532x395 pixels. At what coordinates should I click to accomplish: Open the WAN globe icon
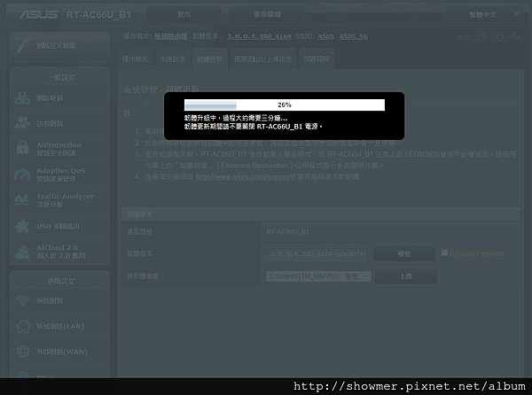[x=23, y=352]
